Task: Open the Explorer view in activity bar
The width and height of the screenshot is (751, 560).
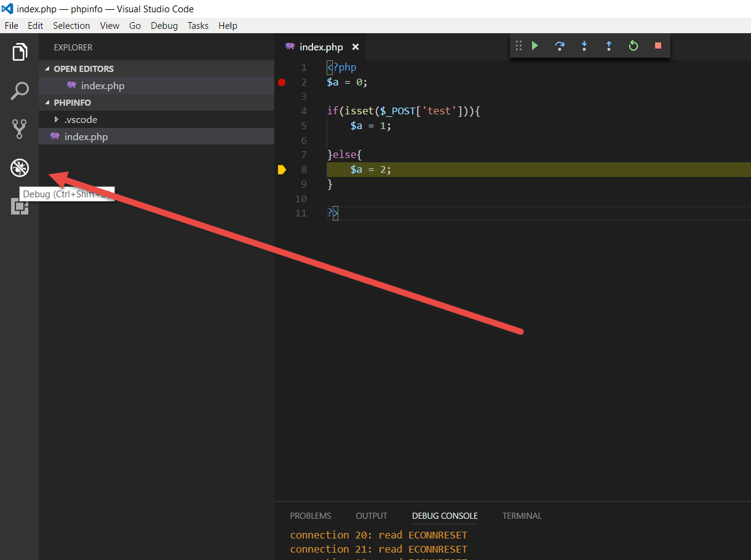Action: tap(20, 52)
